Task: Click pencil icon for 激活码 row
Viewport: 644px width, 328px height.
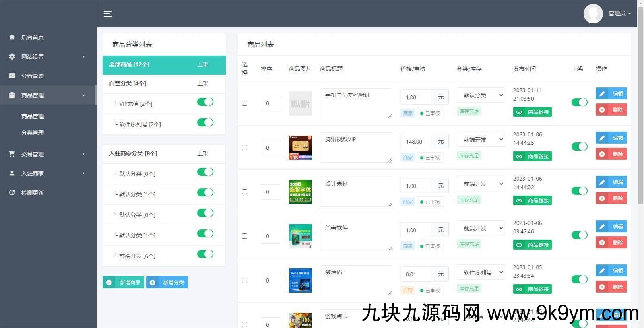Action: coord(602,271)
